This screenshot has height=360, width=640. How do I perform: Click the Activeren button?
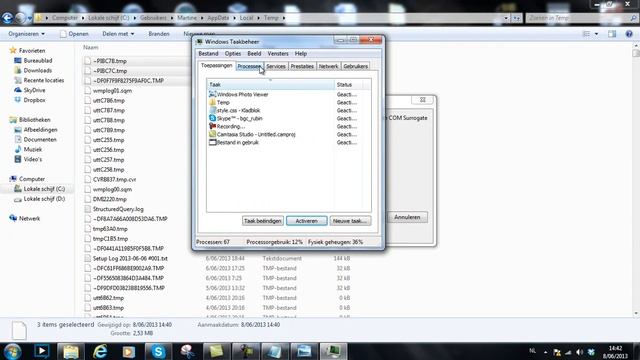click(x=307, y=221)
